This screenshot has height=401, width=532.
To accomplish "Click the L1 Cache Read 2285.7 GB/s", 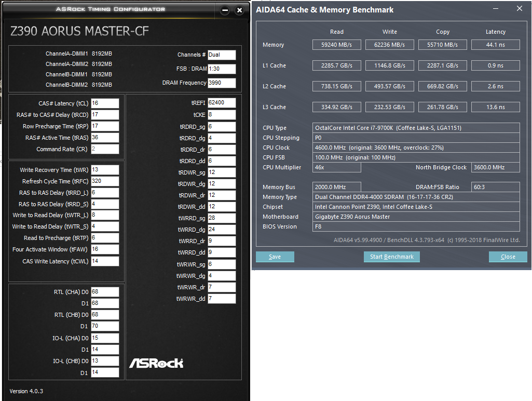I will click(336, 65).
